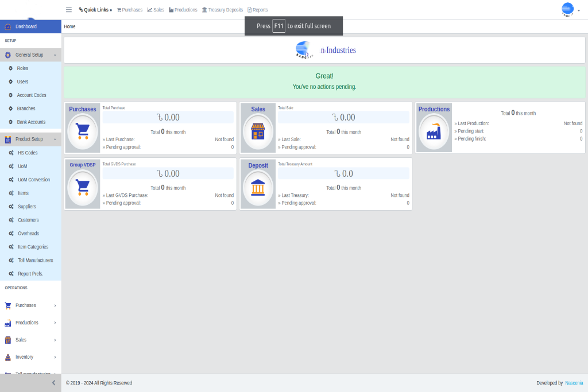Collapse the Product Setup section

[30, 139]
